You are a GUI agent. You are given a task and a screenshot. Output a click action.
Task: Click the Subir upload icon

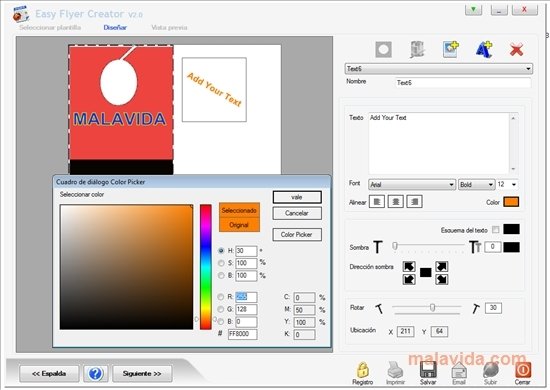coord(490,370)
